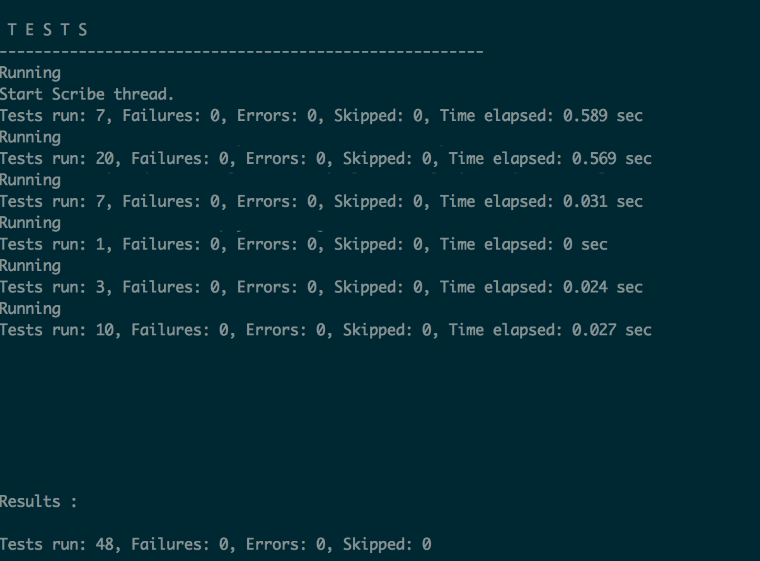
Task: Click the elapsed time 0.027 sec value
Action: [x=611, y=330]
